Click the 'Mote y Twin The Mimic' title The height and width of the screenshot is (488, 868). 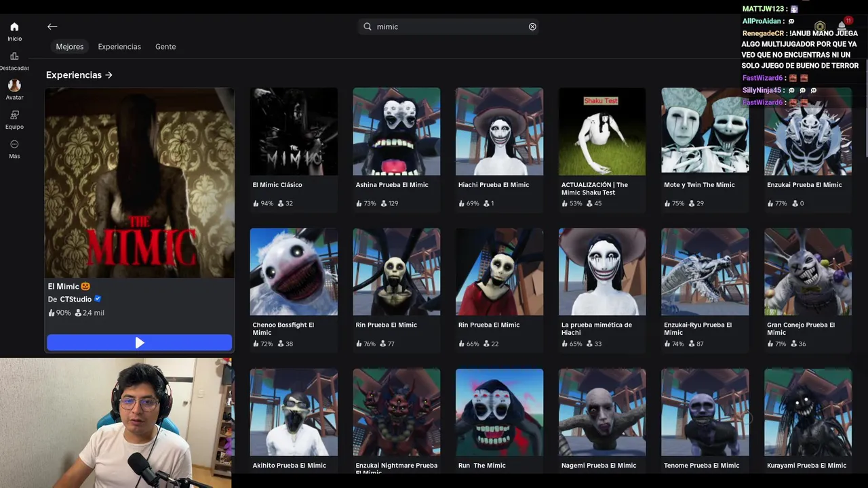pyautogui.click(x=699, y=184)
